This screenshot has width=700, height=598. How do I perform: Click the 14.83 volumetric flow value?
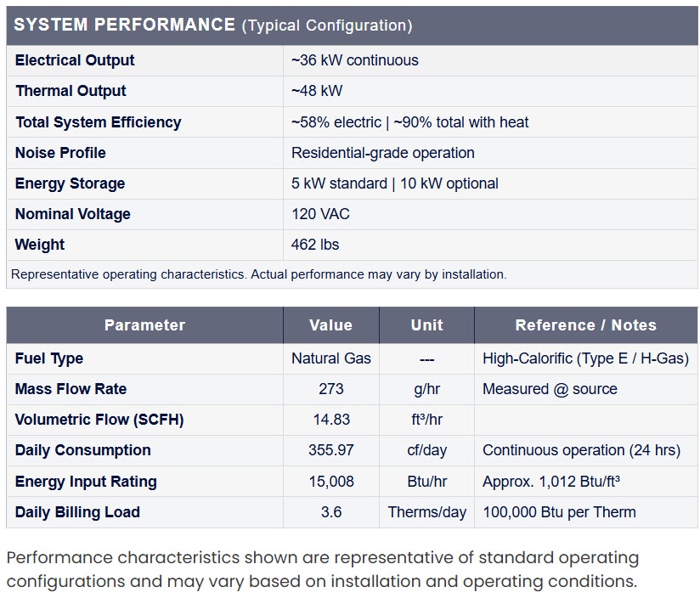pyautogui.click(x=331, y=420)
